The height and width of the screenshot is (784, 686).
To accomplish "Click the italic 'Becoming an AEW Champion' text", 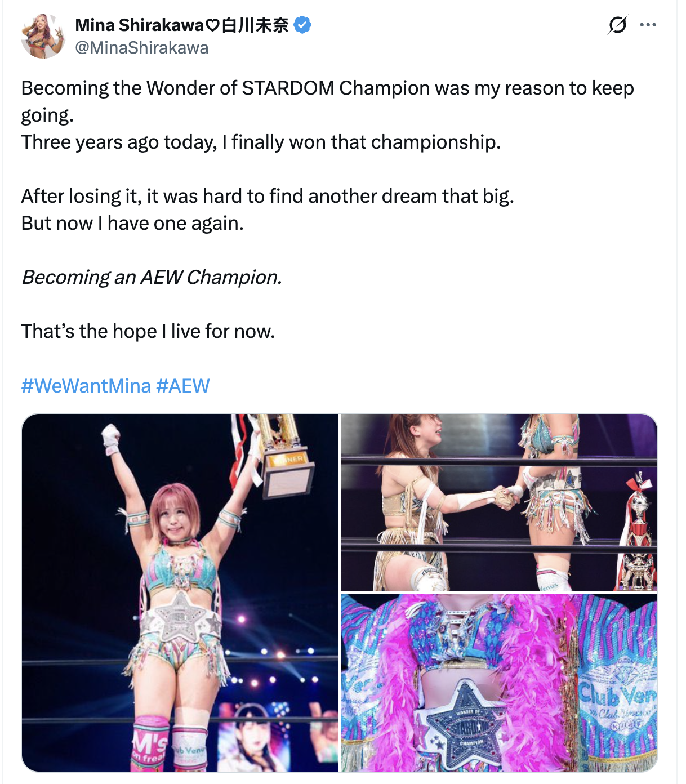I will (152, 278).
